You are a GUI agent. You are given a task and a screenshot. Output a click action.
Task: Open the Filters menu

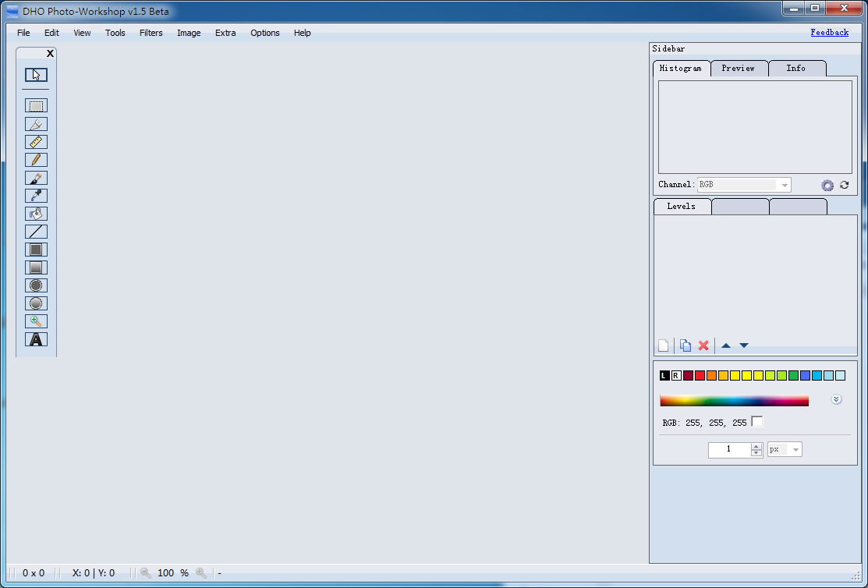click(x=151, y=33)
